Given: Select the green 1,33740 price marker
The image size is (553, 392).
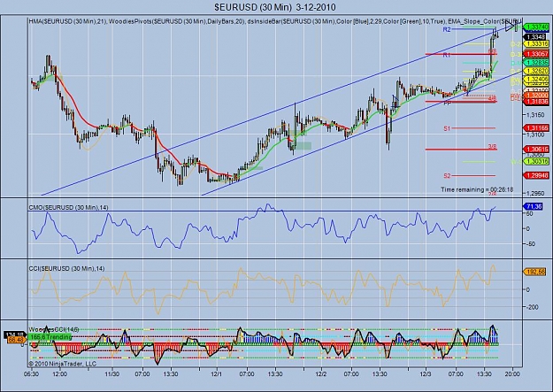Looking at the screenshot, I should pyautogui.click(x=536, y=27).
